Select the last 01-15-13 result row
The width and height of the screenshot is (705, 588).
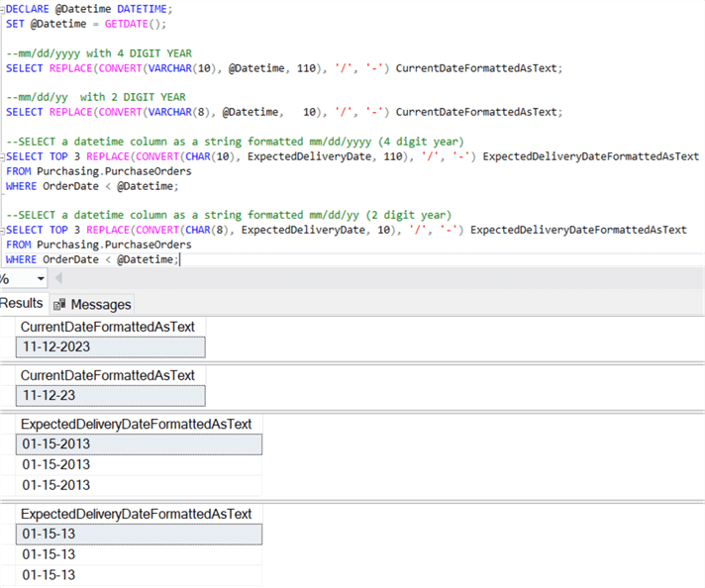tap(140, 575)
